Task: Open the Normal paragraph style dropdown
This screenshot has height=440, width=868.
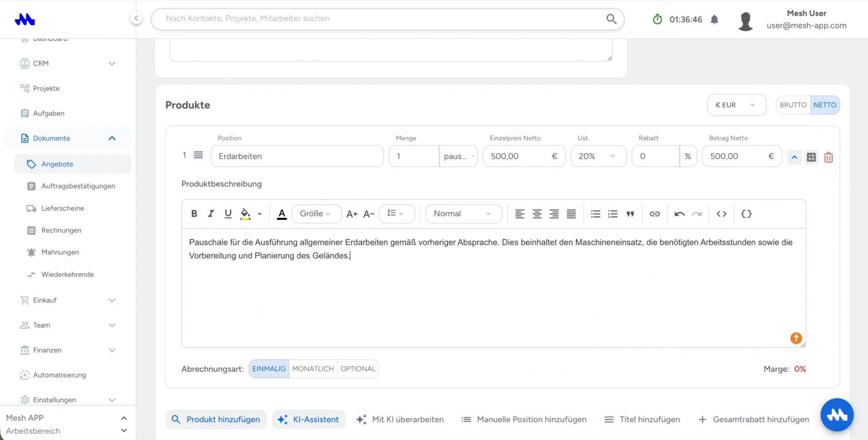Action: click(463, 214)
